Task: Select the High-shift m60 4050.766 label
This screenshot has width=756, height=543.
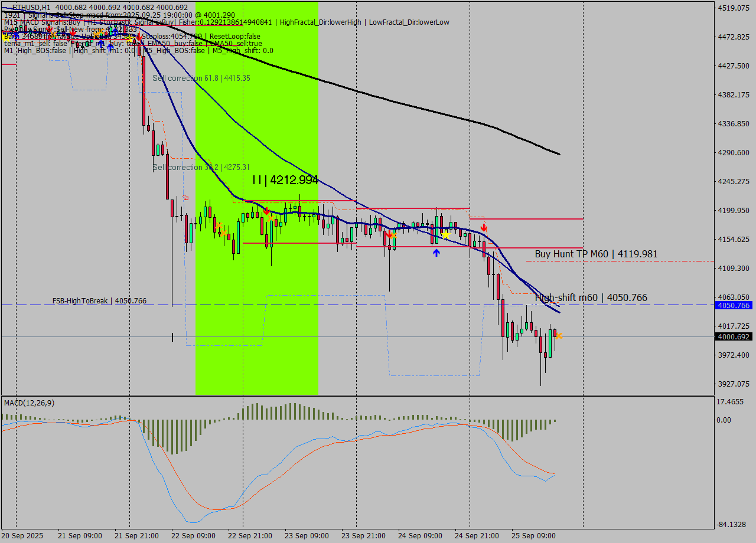Action: pos(591,298)
